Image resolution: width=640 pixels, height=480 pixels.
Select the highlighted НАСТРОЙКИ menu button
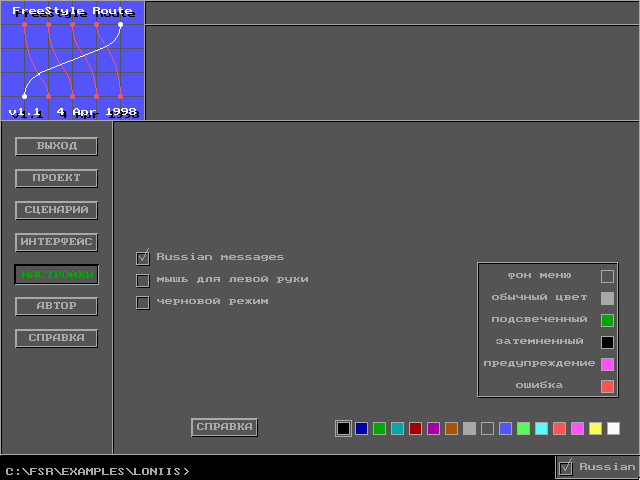56,274
